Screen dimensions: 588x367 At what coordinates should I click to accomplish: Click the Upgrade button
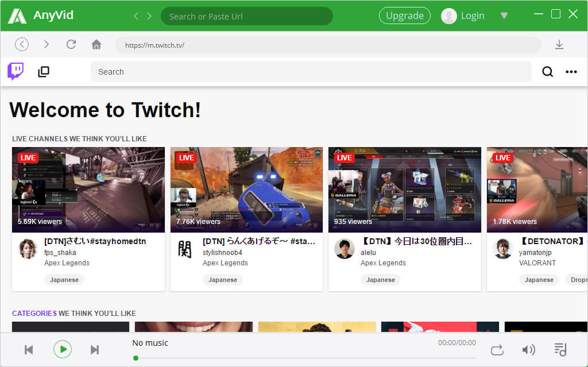click(405, 16)
